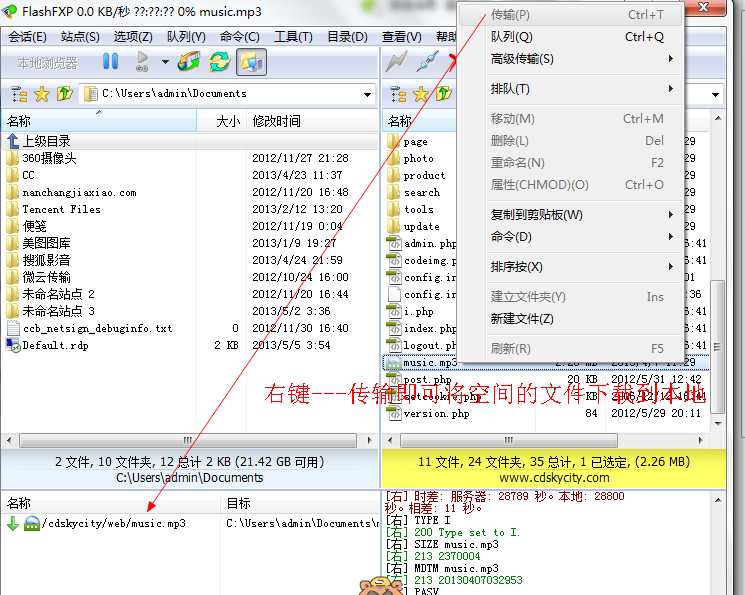Image resolution: width=745 pixels, height=595 pixels.
Task: Select the remote product folder
Action: pos(416,176)
